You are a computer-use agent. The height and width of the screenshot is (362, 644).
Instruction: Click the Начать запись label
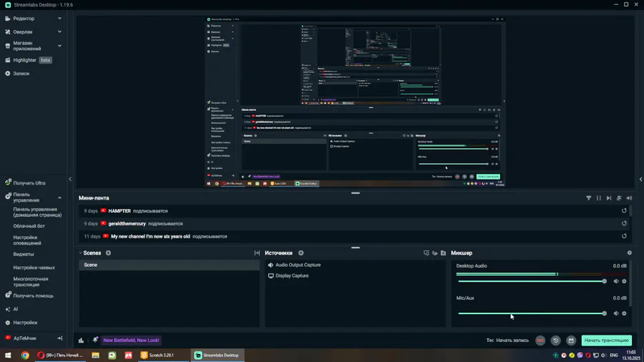(x=512, y=341)
